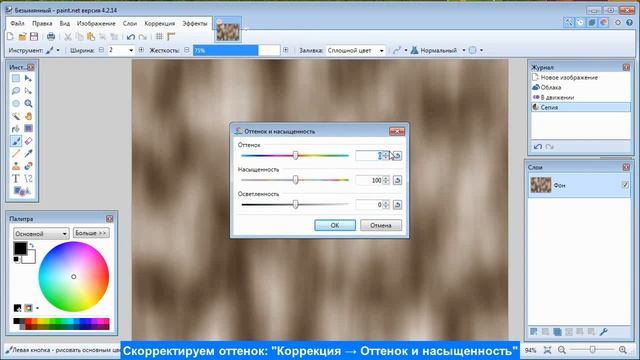
Task: Click the Больше >> button in palette
Action: [x=91, y=233]
